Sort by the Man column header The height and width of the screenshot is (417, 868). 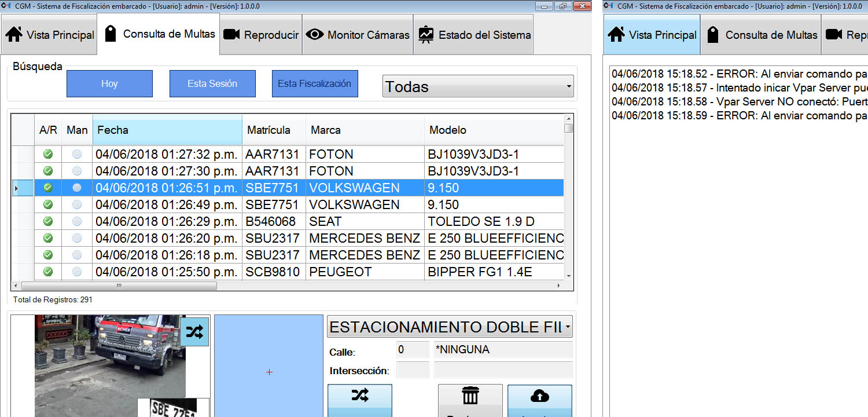pos(77,130)
